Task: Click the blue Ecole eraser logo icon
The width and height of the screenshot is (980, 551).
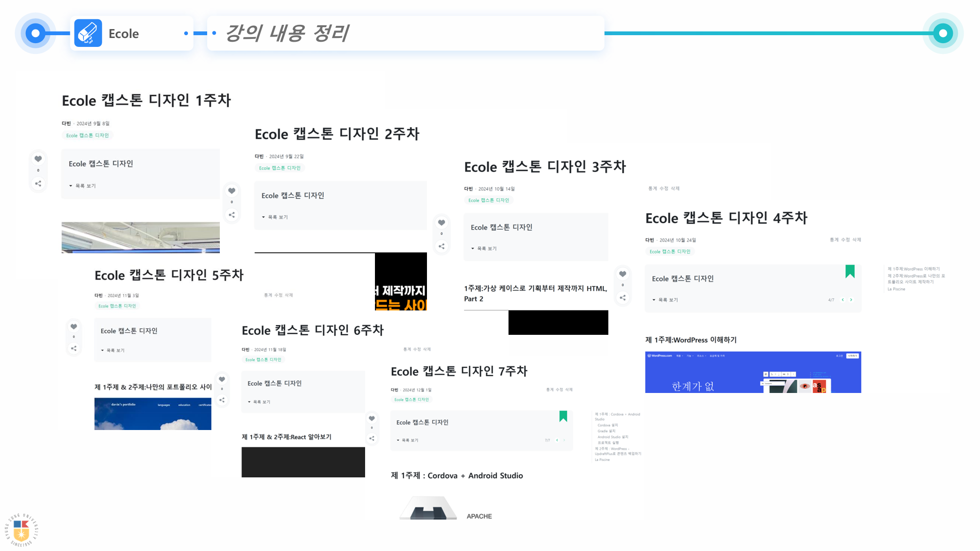Action: point(88,33)
